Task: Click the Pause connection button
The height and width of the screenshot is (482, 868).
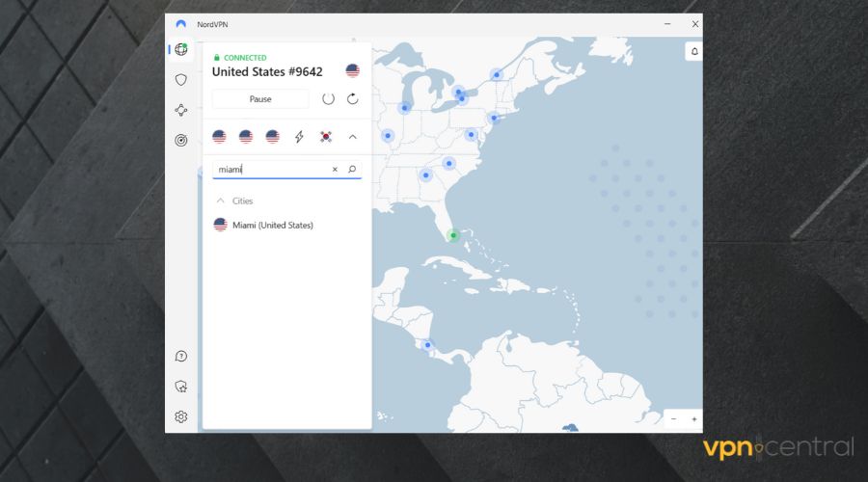Action: pos(260,99)
